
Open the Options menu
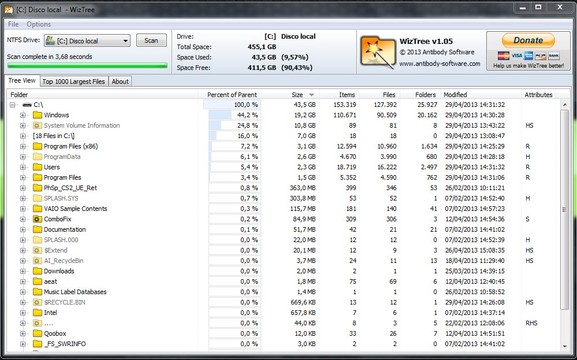39,24
